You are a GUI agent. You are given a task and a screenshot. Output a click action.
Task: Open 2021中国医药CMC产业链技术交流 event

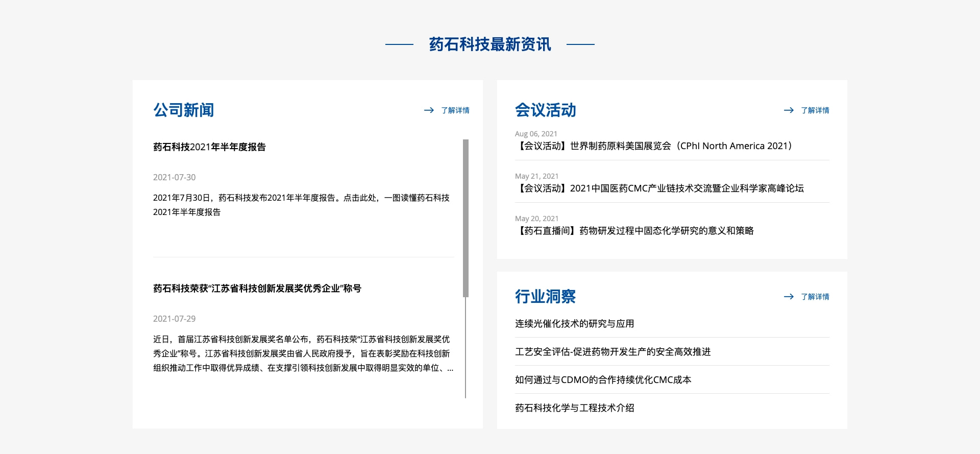click(659, 188)
